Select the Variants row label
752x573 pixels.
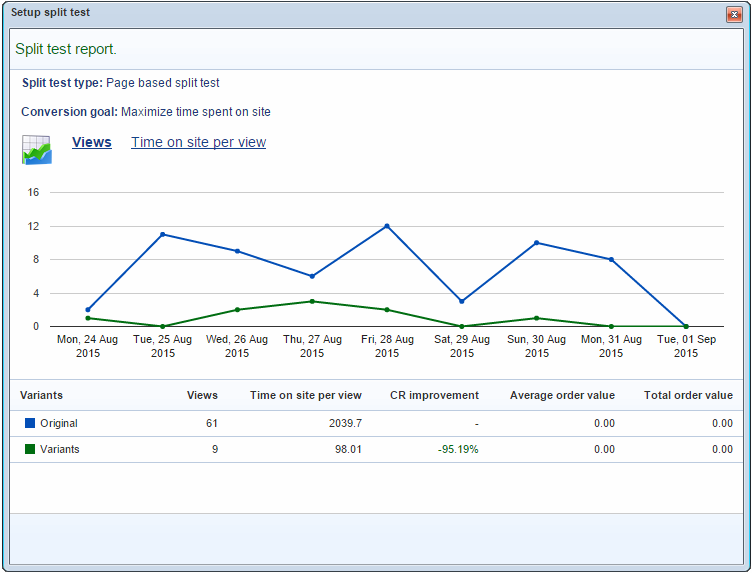60,450
